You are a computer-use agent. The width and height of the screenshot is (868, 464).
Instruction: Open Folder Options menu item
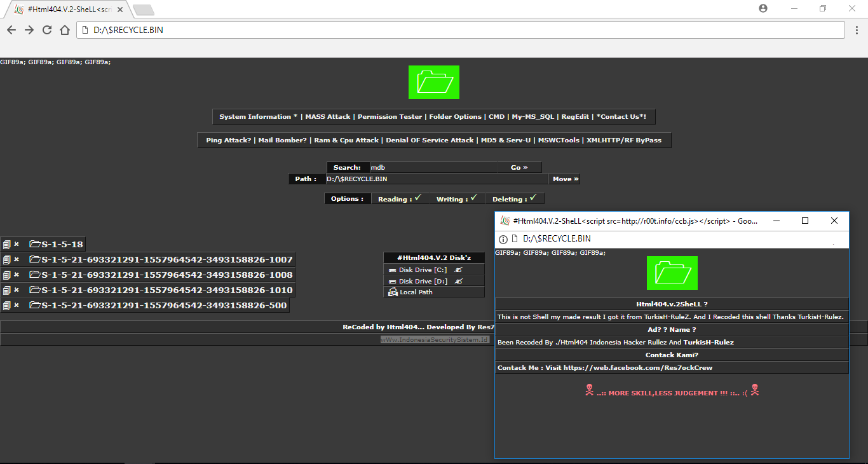click(456, 117)
